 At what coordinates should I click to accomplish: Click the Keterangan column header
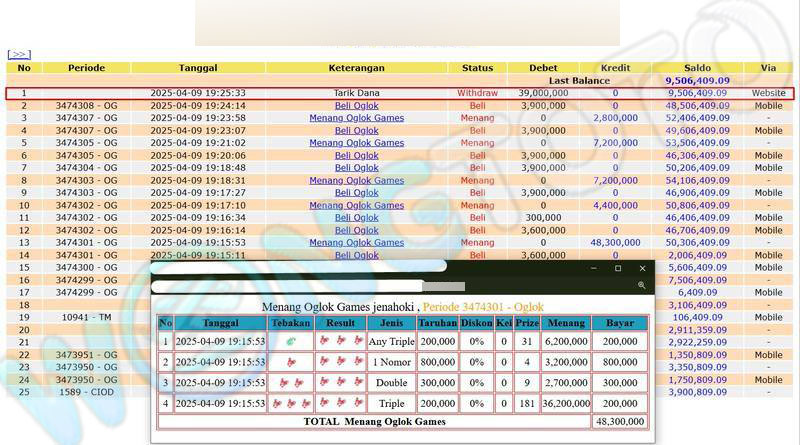point(356,68)
